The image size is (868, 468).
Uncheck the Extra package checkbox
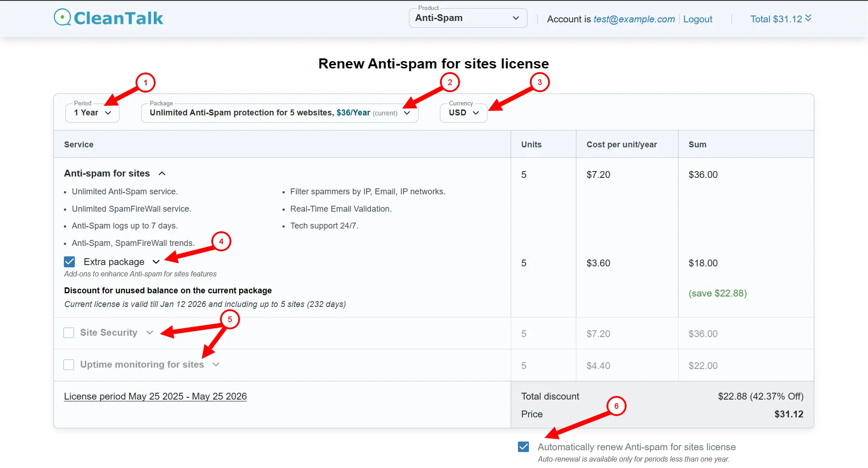click(x=69, y=262)
